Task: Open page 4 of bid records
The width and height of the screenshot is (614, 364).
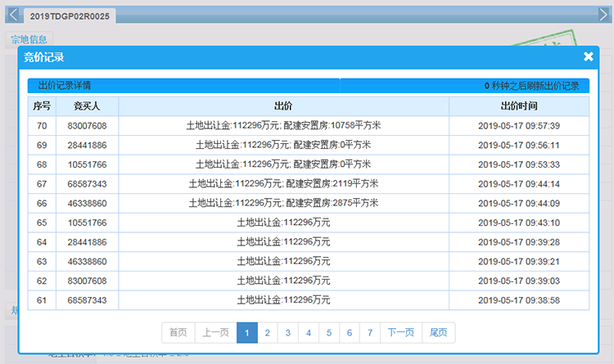Action: point(309,333)
